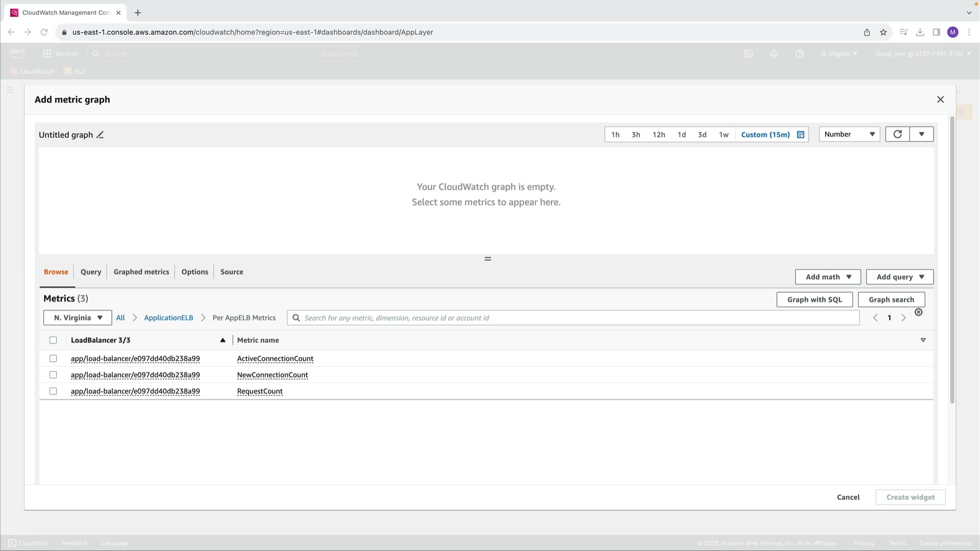Click the Graph with SQL button
The height and width of the screenshot is (551, 980).
[814, 300]
